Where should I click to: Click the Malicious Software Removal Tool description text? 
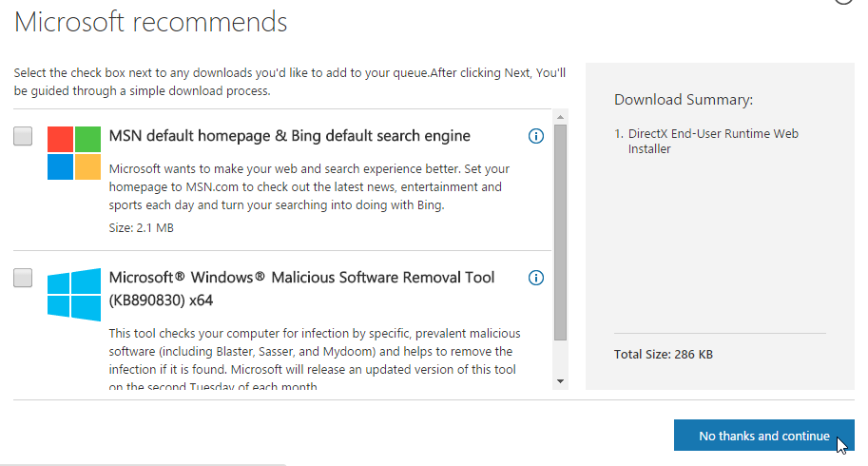point(314,351)
